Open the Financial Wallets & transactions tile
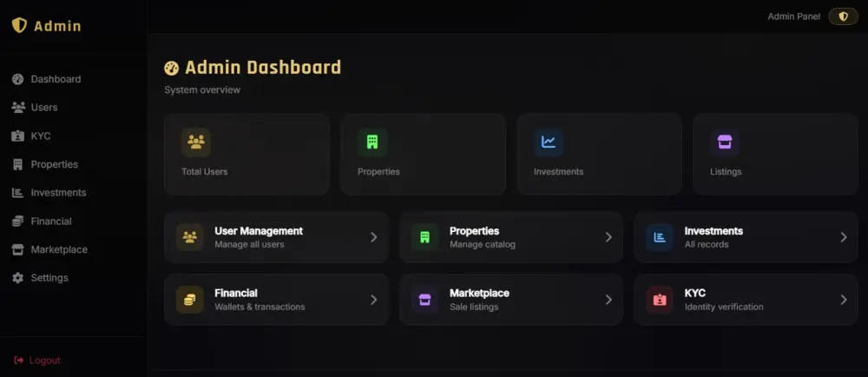Viewport: 868px width, 377px height. (x=276, y=300)
